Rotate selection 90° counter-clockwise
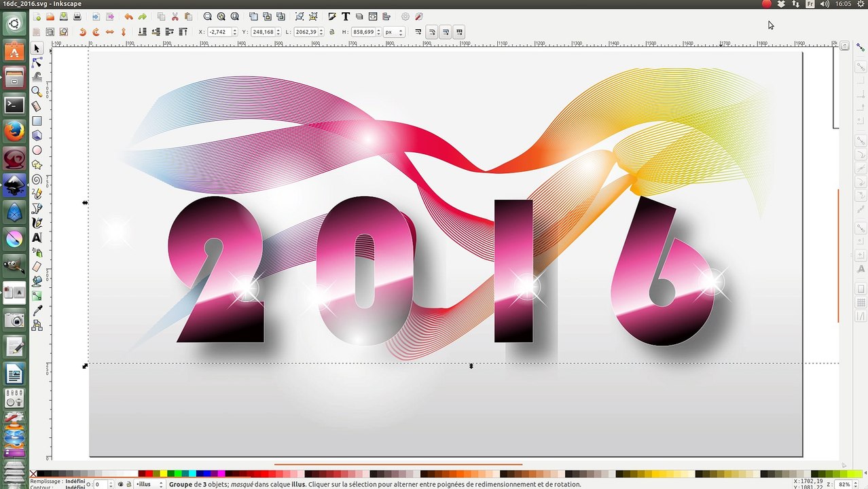This screenshot has height=489, width=868. 83,32
